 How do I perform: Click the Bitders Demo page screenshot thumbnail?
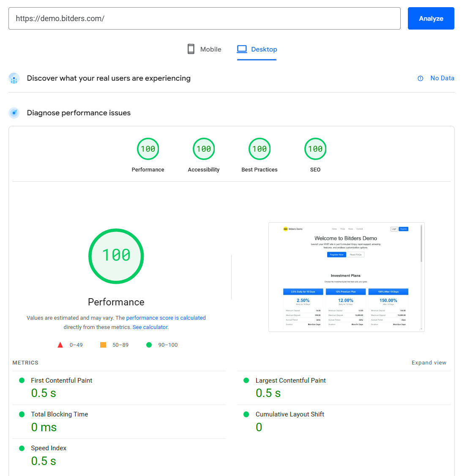346,277
